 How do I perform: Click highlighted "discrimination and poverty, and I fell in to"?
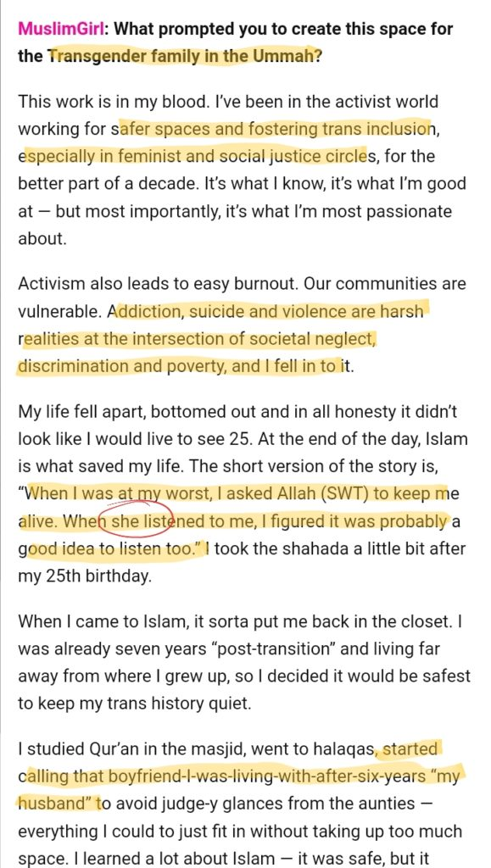coord(178,366)
